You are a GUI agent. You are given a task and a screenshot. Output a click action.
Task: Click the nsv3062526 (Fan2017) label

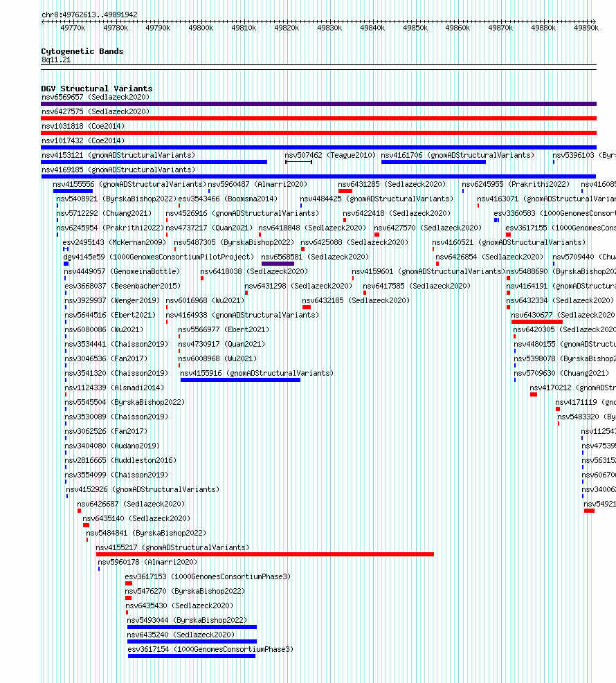(106, 431)
